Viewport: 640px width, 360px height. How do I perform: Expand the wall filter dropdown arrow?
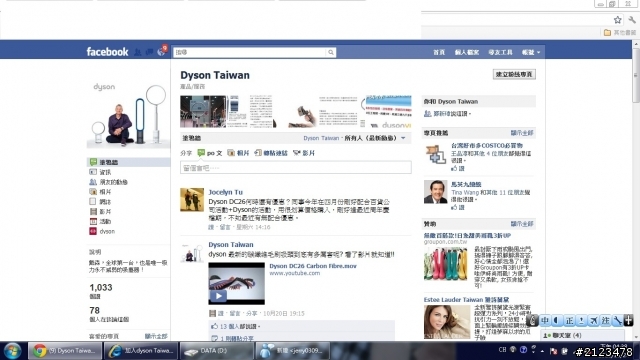click(403, 138)
